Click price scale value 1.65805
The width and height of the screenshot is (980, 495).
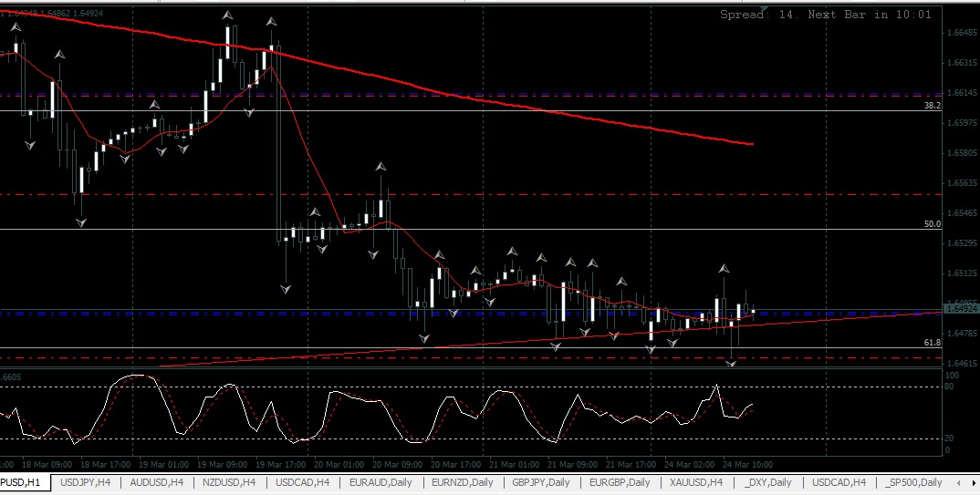point(963,153)
